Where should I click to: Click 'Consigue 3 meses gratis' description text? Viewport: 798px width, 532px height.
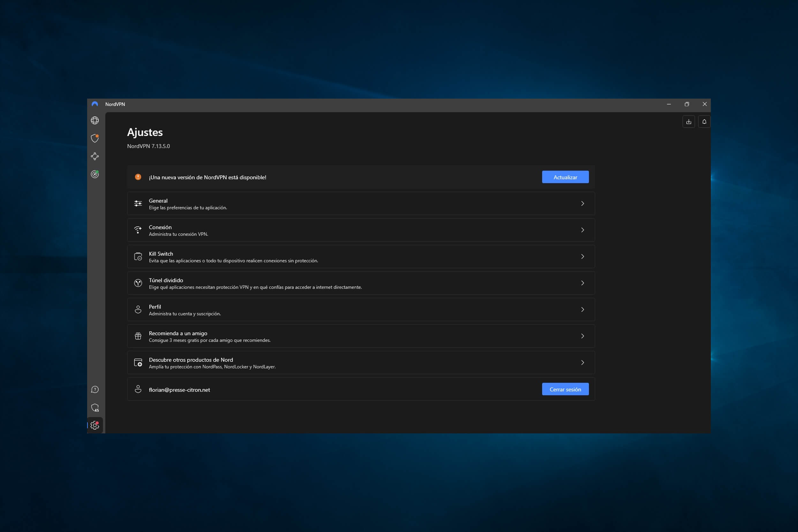pos(209,340)
